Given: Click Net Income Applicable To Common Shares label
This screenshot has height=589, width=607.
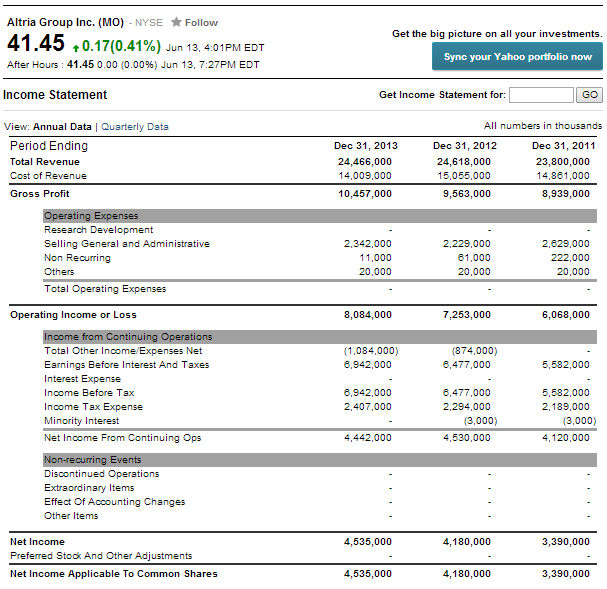Looking at the screenshot, I should 114,574.
